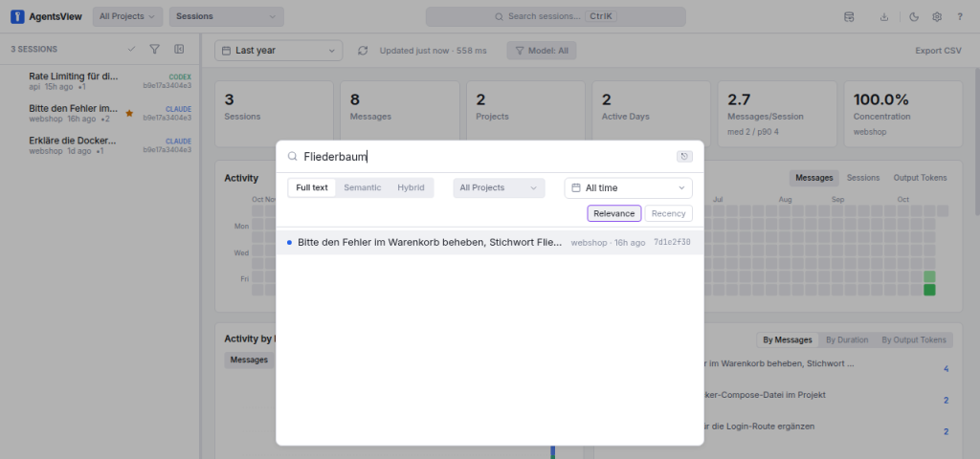This screenshot has height=459, width=980.
Task: Open the Sessions dropdown in the header
Action: tap(226, 17)
